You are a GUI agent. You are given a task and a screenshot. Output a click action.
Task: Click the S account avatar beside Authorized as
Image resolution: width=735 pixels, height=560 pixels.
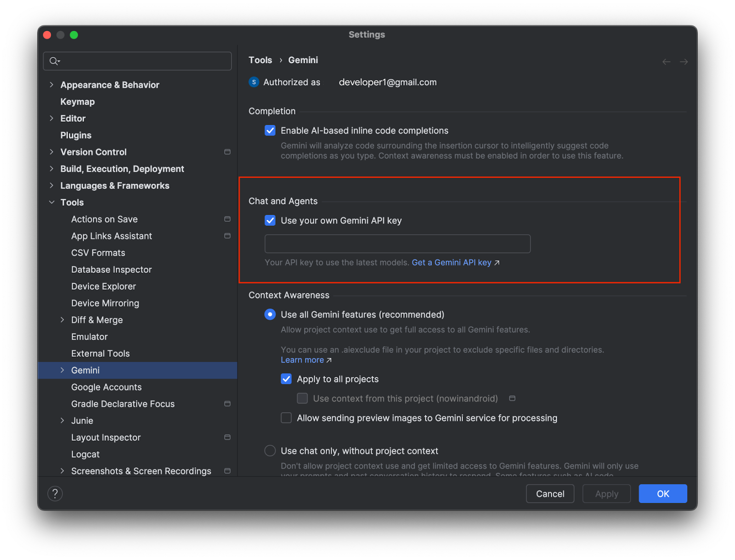(x=254, y=82)
